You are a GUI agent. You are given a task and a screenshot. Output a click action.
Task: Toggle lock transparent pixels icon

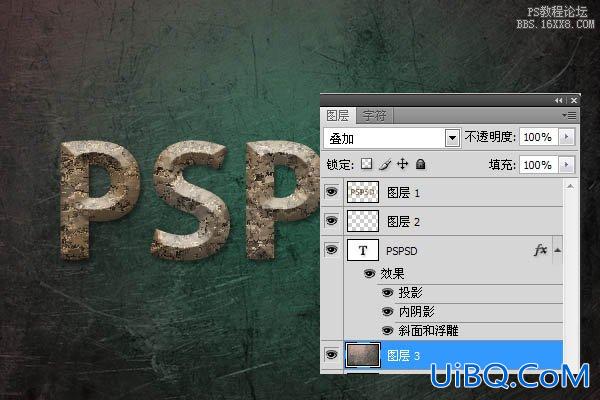point(366,164)
